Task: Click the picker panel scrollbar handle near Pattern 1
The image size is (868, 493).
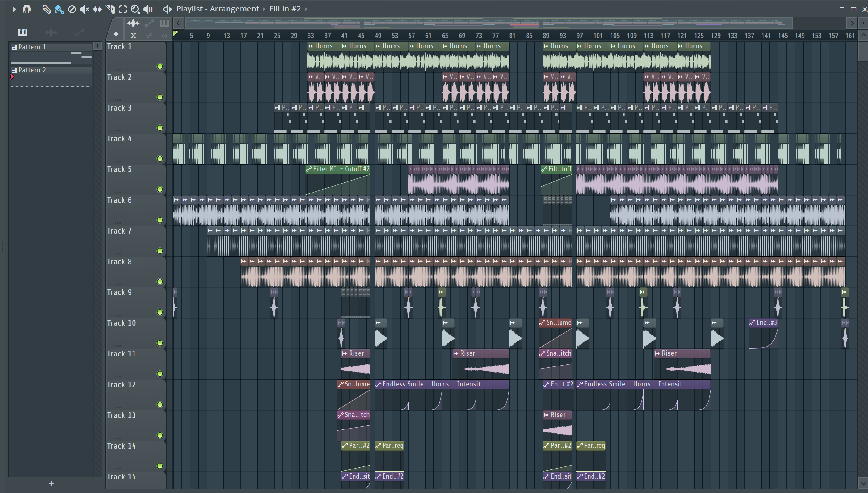Action: point(97,46)
